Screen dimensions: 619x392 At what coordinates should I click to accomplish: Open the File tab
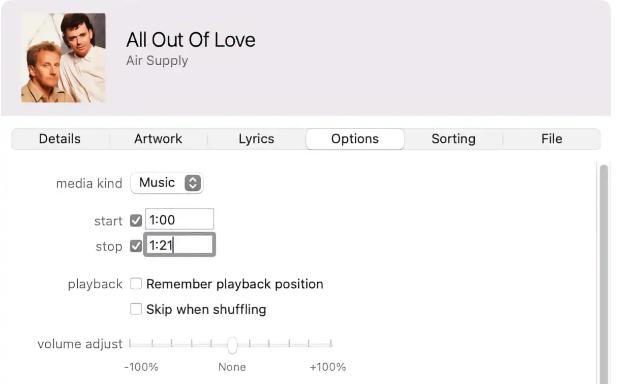(x=551, y=139)
